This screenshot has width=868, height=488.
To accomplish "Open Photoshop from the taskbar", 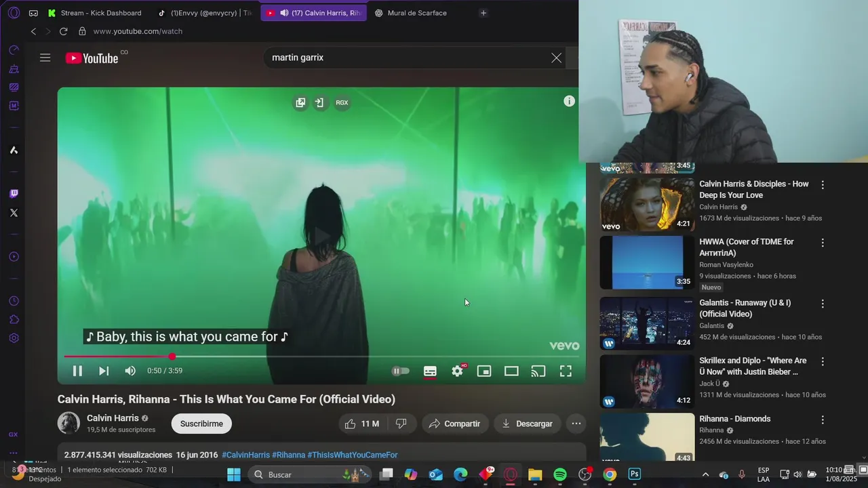I will (635, 474).
